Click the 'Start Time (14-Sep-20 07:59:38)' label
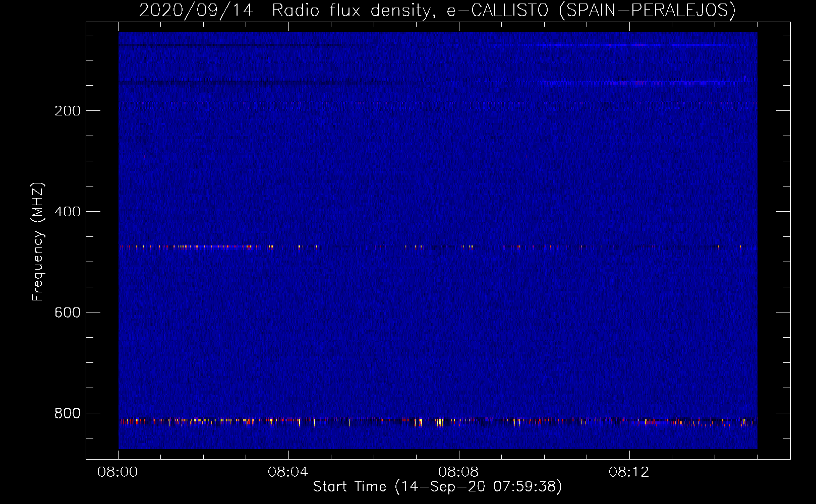Viewport: 816px width, 504px height. click(437, 487)
